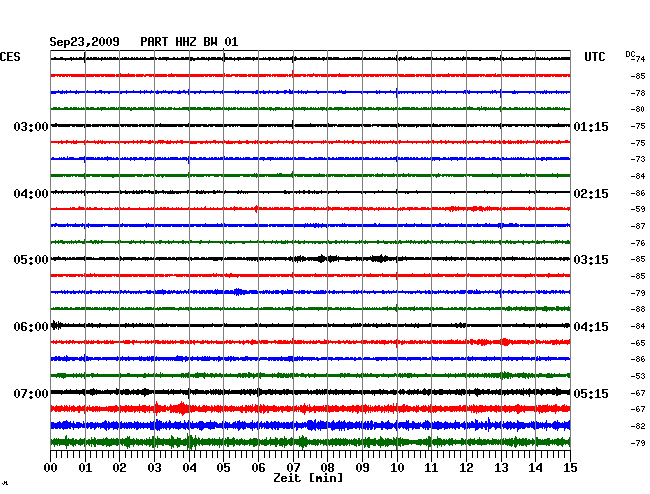Click minute 07 on the time axis
Image resolution: width=650 pixels, height=494 pixels.
[293, 467]
